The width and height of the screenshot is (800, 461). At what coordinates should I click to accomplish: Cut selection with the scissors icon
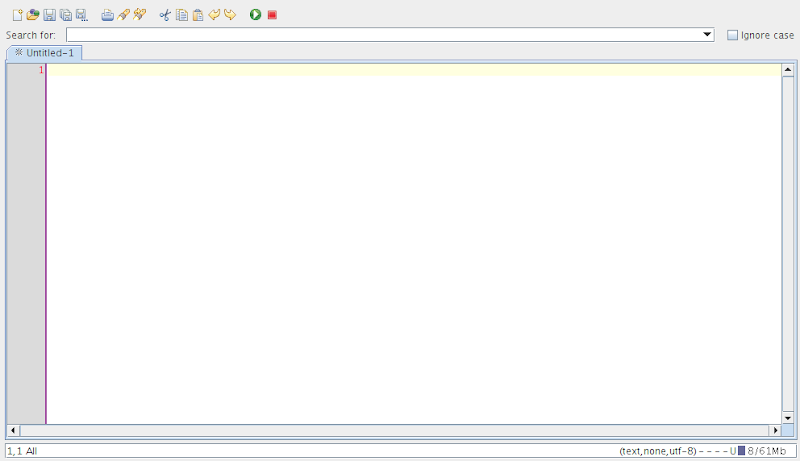(165, 15)
